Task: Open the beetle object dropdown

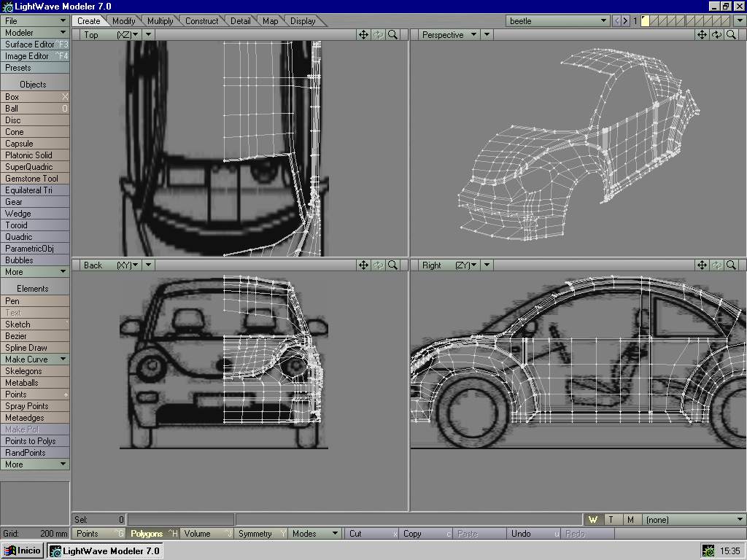Action: point(558,21)
